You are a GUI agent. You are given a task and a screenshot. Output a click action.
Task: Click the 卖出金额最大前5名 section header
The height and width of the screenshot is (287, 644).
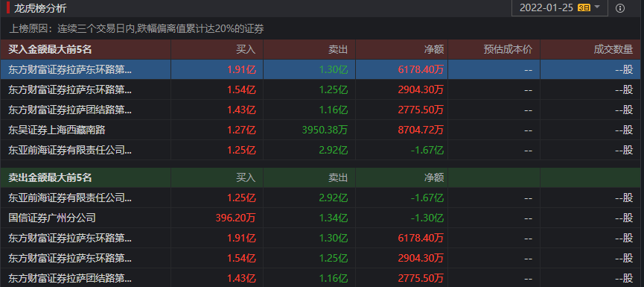pos(50,177)
